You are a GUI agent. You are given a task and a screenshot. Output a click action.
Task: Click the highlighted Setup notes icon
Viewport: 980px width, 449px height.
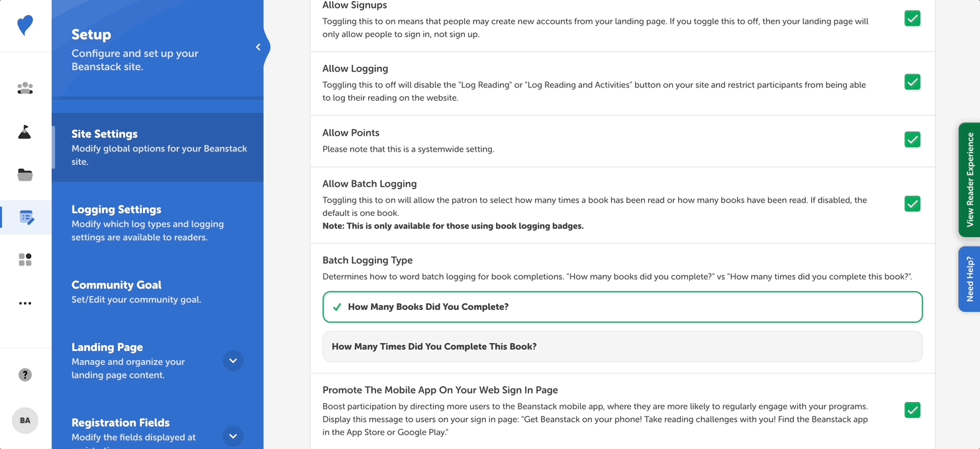tap(25, 217)
